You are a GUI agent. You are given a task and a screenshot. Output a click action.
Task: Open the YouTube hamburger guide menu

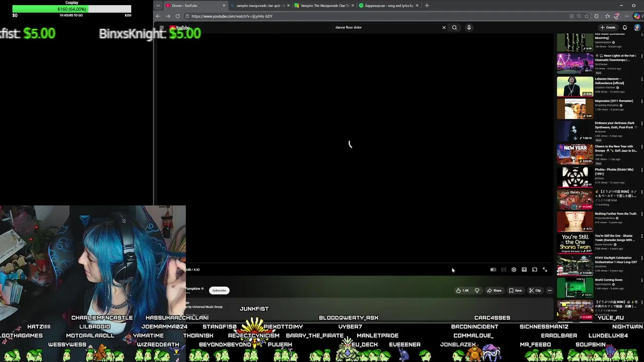[162, 28]
